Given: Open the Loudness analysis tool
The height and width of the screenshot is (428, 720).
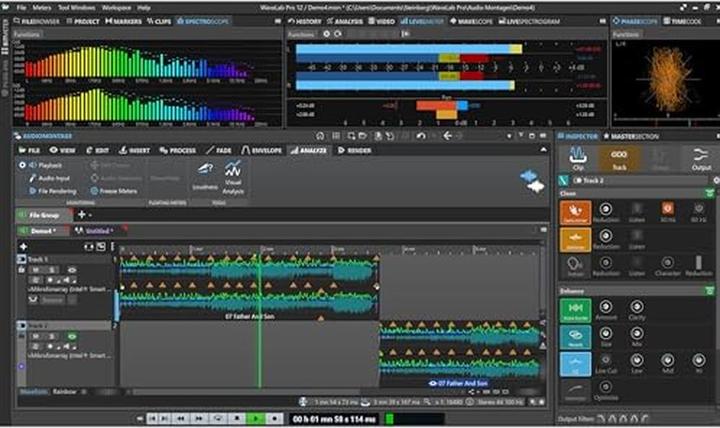Looking at the screenshot, I should pyautogui.click(x=205, y=175).
